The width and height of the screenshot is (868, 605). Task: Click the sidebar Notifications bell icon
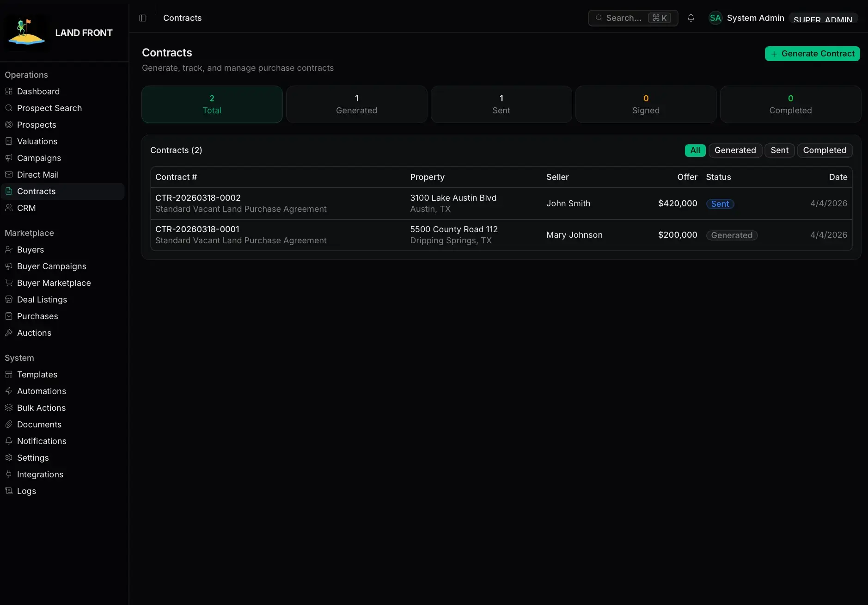point(9,441)
